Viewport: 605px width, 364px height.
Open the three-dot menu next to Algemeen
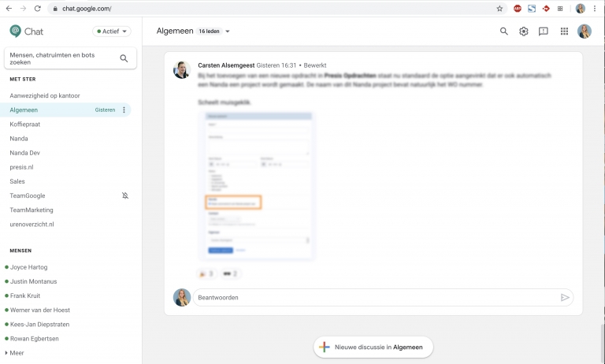(x=124, y=110)
